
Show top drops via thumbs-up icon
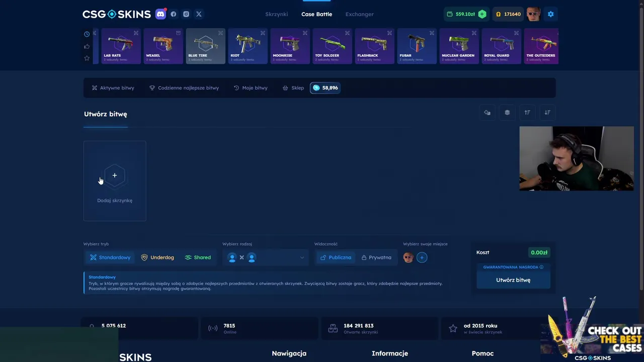coord(87,46)
